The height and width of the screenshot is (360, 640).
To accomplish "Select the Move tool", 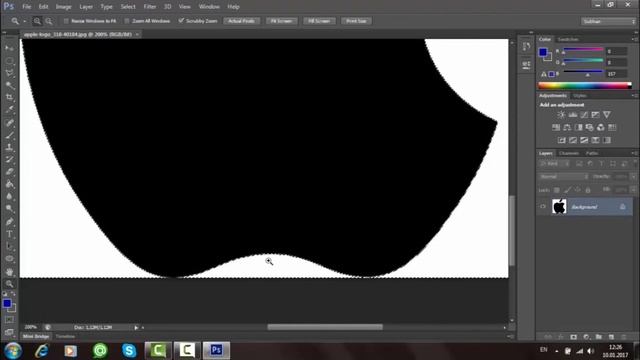I will (9, 48).
